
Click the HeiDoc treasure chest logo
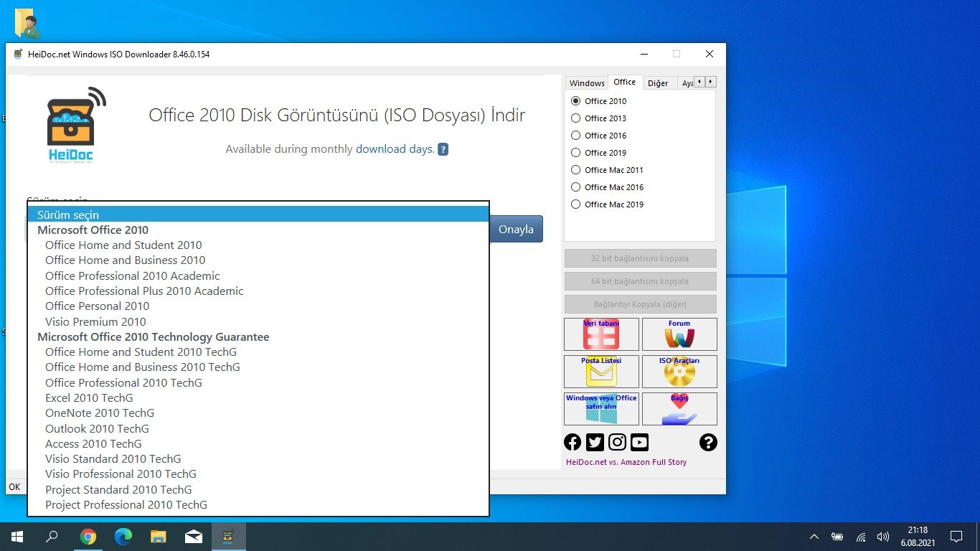click(x=75, y=126)
